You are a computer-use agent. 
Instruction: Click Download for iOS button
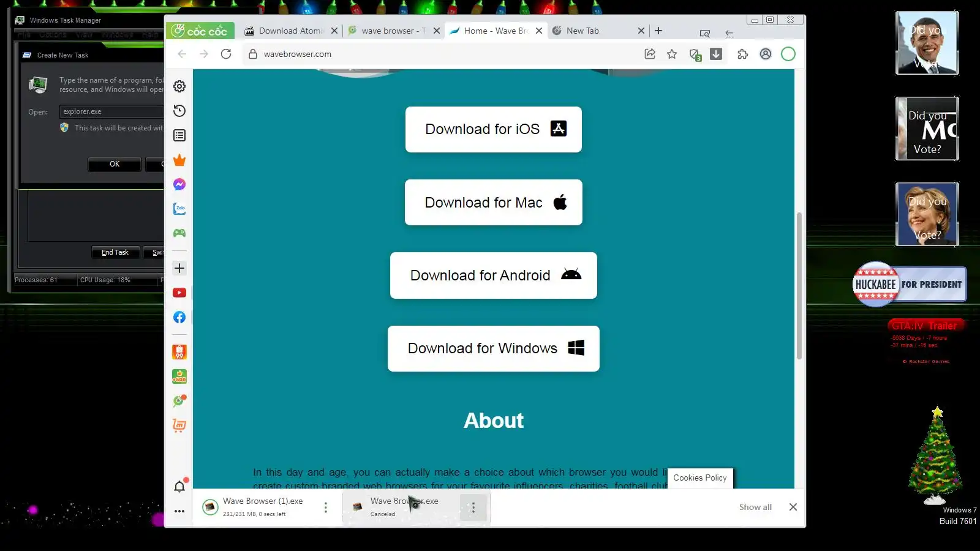494,129
